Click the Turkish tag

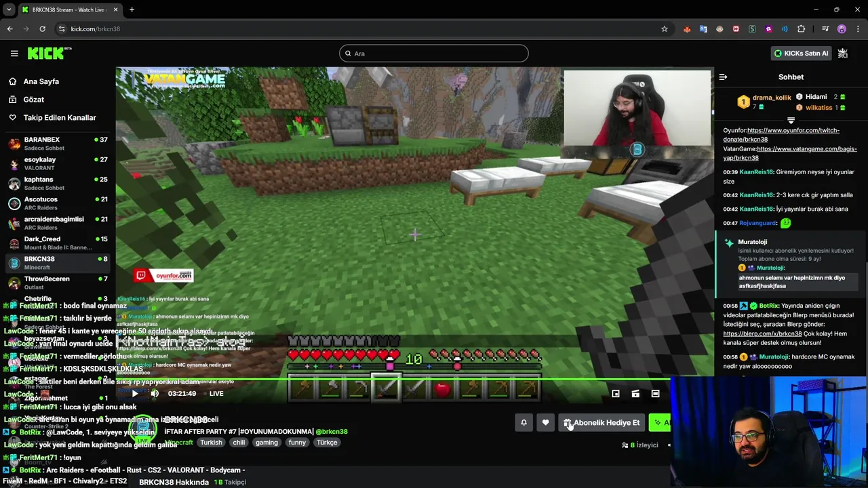click(211, 443)
